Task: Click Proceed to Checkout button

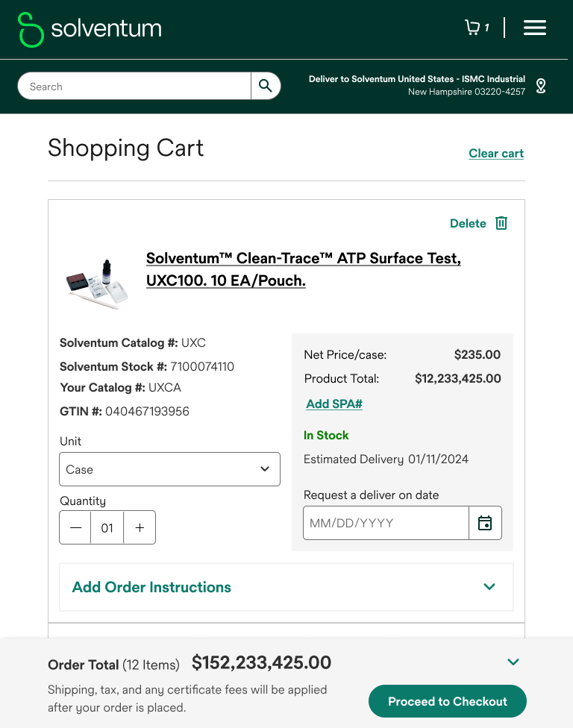Action: (x=448, y=701)
